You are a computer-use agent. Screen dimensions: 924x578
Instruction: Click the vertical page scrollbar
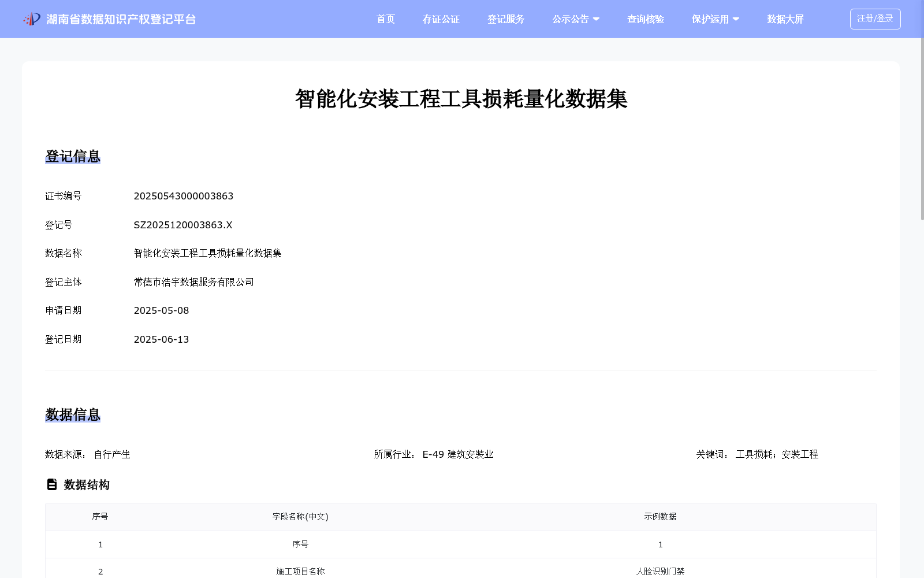coord(922,128)
